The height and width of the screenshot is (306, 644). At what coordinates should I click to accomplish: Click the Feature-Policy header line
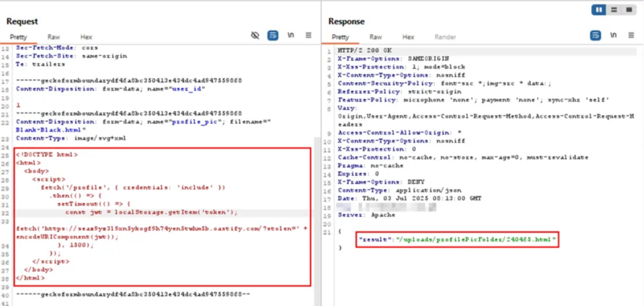[x=473, y=100]
